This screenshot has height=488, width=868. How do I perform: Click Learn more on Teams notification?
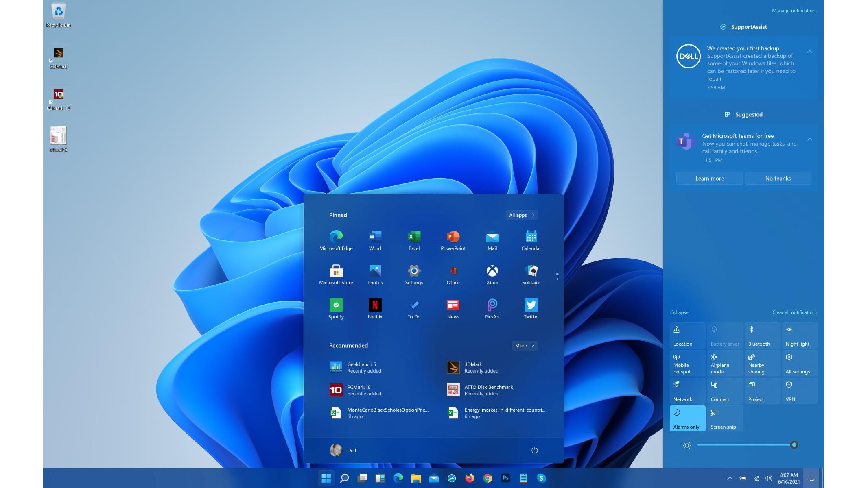709,178
